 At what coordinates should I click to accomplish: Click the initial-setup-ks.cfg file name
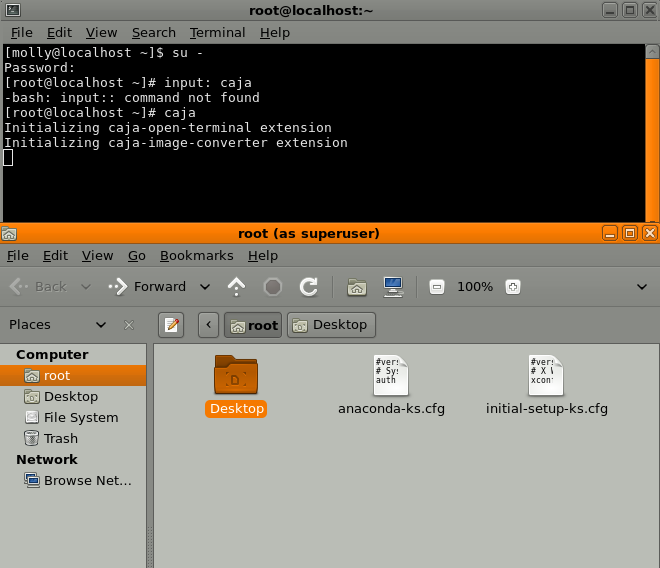(x=547, y=408)
